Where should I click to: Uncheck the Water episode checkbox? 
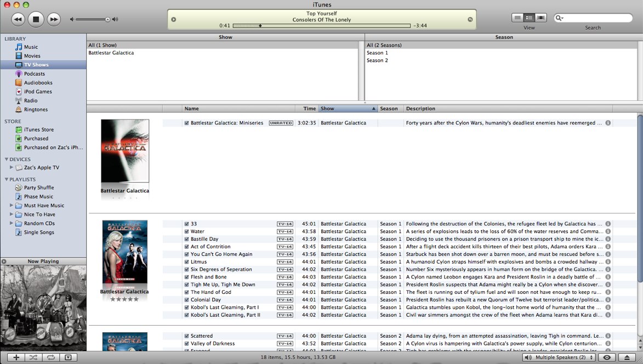point(186,231)
